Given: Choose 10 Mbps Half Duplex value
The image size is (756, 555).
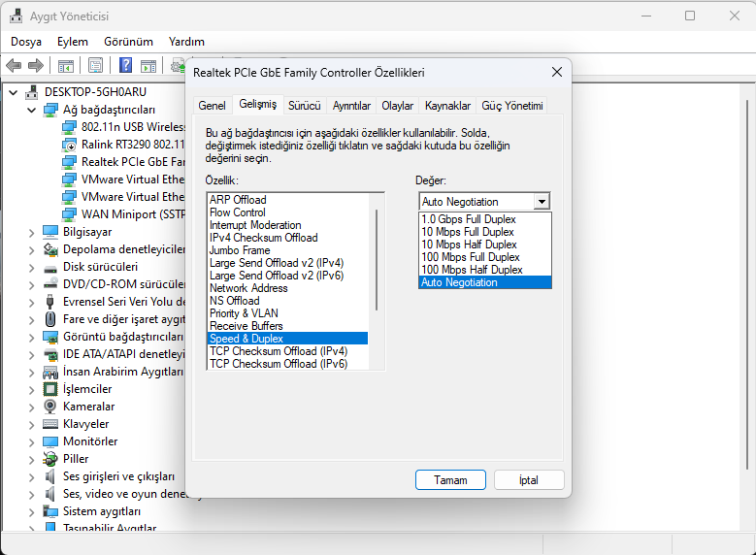Looking at the screenshot, I should pos(485,245).
